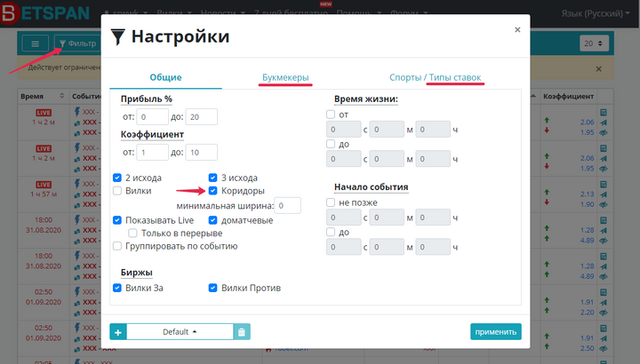Viewport: 640px width, 364px height.
Task: Switch to the Общие tab
Action: pos(165,77)
